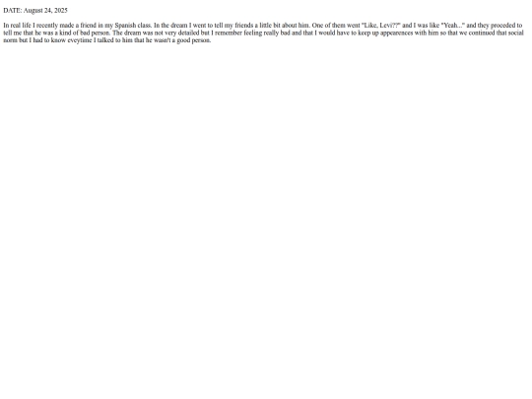The height and width of the screenshot is (399, 532).
Task: Click the quoted word "Like," before Levi
Action: [x=369, y=25]
